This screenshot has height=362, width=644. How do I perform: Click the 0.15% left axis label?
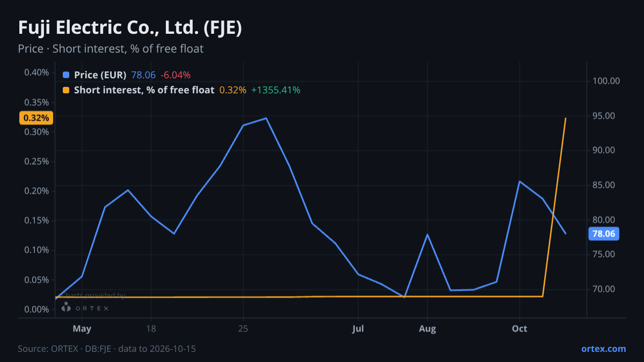coord(36,220)
